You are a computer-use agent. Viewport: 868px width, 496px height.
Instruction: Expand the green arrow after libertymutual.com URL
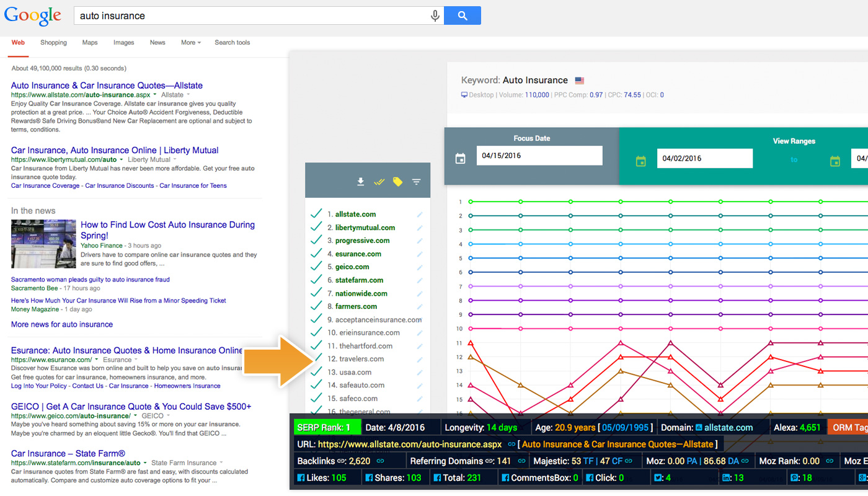click(x=122, y=159)
